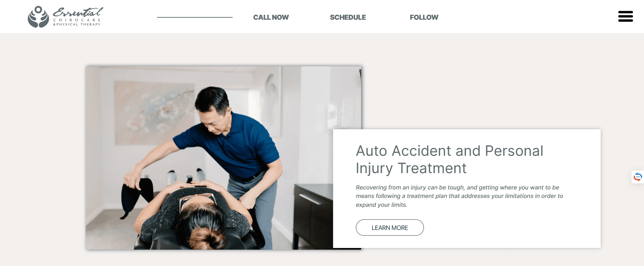644x266 pixels.
Task: Click the '& Physical Therapy' logo tagline
Action: 77,24
